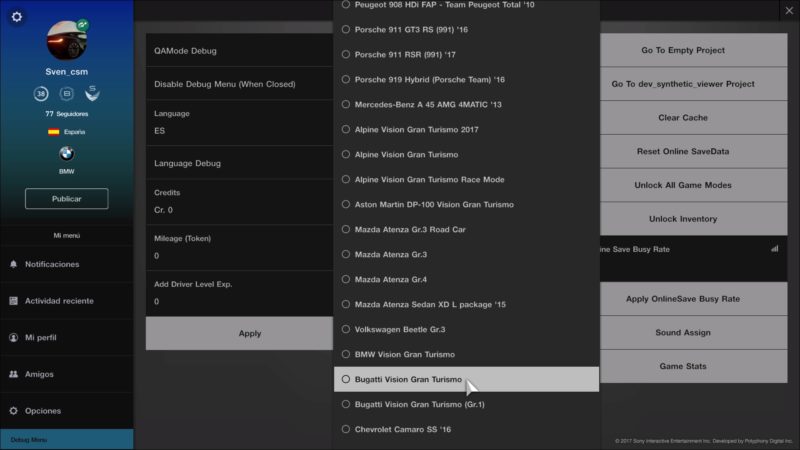Image resolution: width=800 pixels, height=450 pixels.
Task: Open Mi perfil menu item
Action: click(x=67, y=337)
